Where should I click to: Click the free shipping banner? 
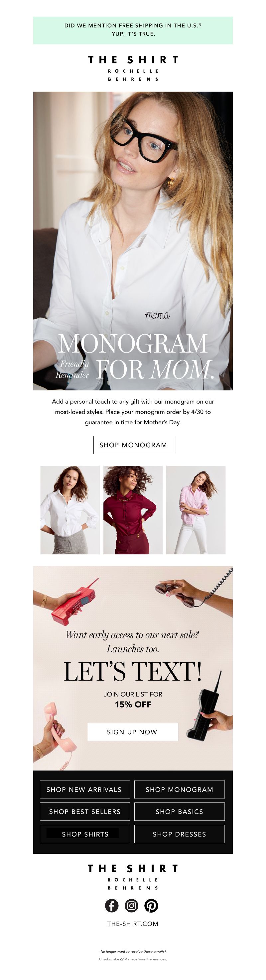[133, 30]
